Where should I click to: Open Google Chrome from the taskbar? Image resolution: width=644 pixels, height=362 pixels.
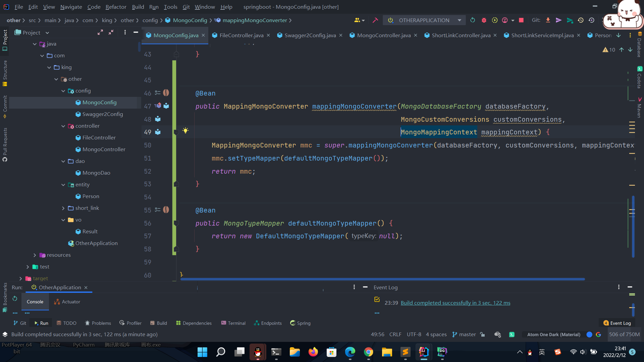(368, 352)
